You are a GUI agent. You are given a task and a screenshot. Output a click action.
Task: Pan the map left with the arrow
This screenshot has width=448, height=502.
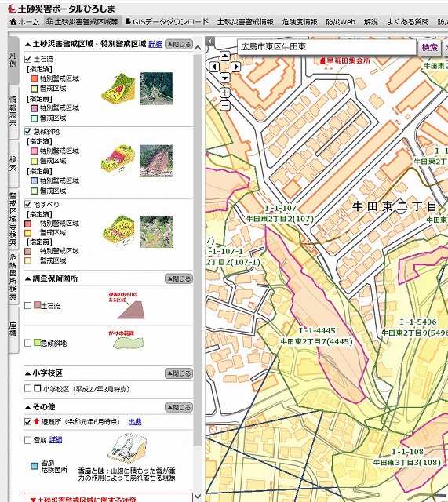coord(214,67)
